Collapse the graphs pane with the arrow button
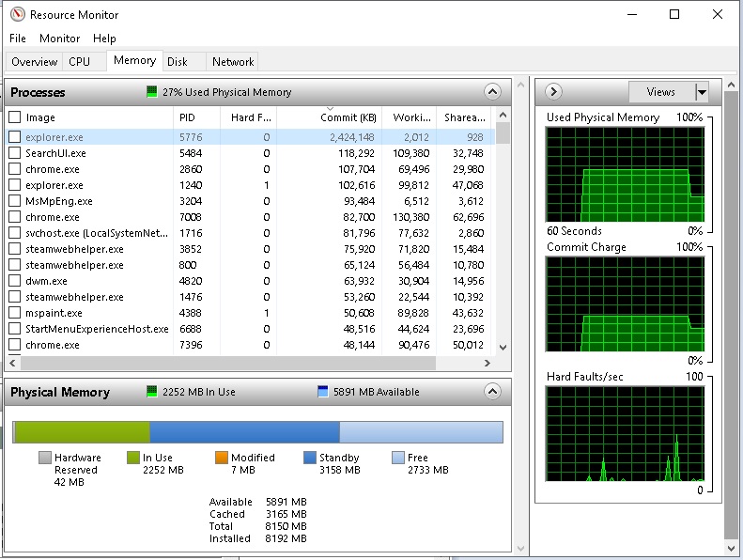The image size is (743, 560). tap(553, 91)
